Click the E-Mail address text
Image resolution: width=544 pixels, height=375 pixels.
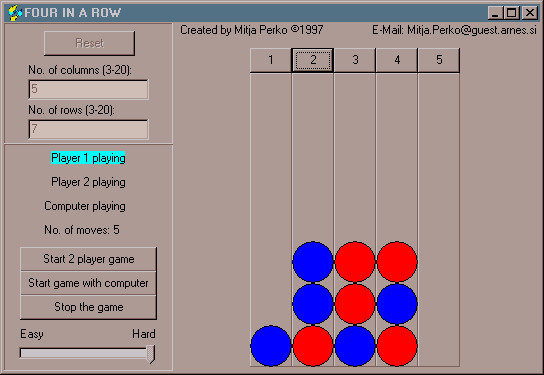click(x=454, y=30)
